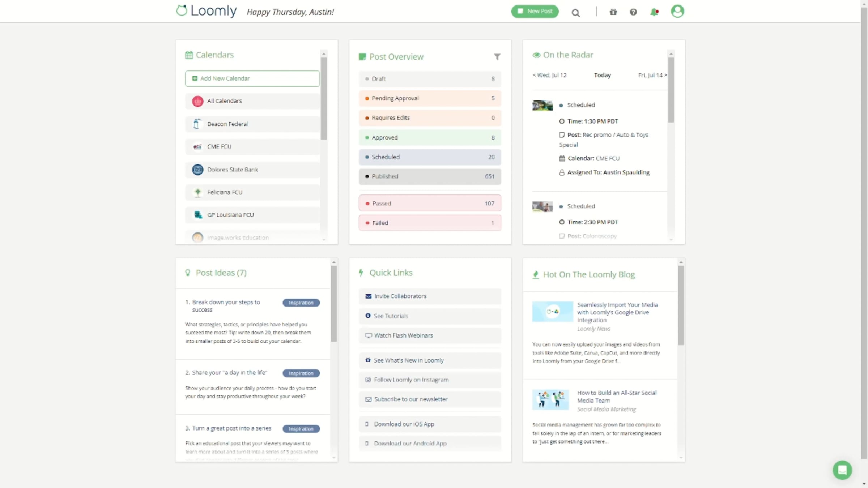Screen dimensions: 868x488
Task: Open the Approved posts row
Action: coord(430,138)
